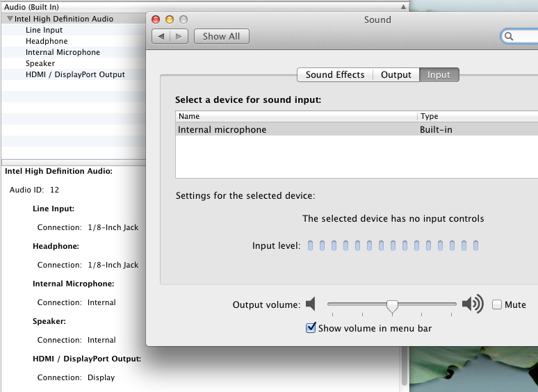Click the low volume speaker icon

click(x=311, y=304)
